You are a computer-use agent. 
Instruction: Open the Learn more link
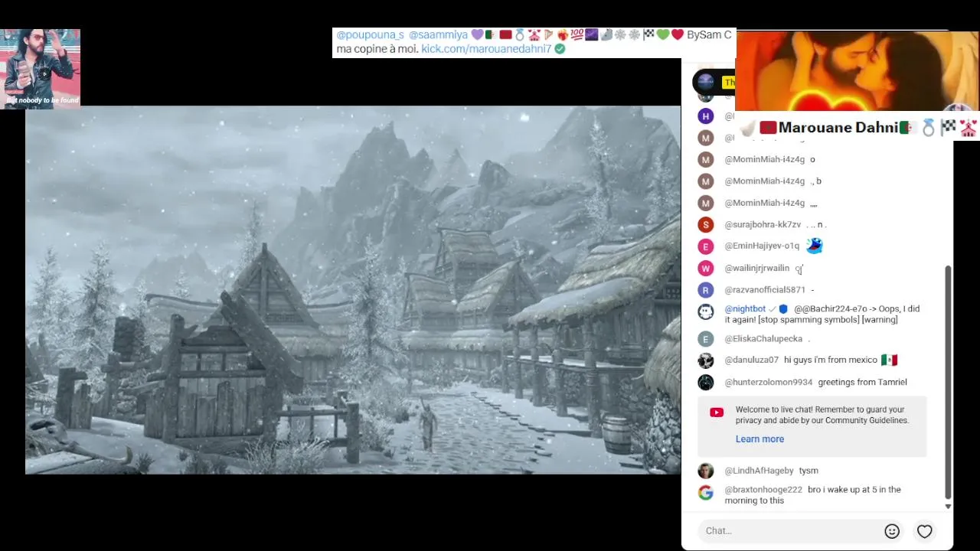(x=759, y=439)
